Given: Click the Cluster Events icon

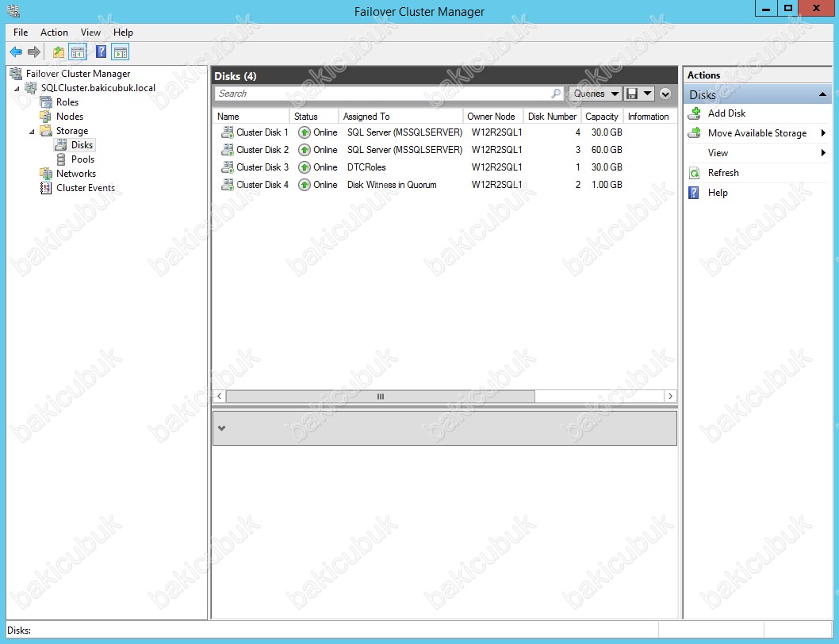Looking at the screenshot, I should (x=46, y=188).
